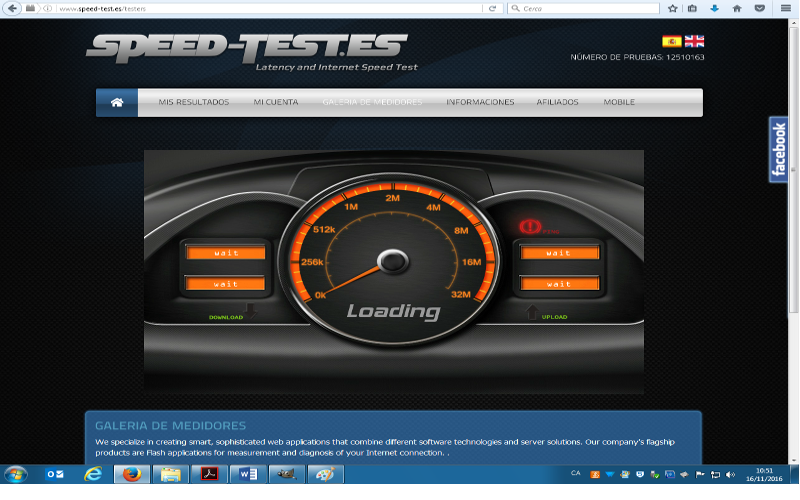Bookmark this page with the star icon
The image size is (800, 500).
pyautogui.click(x=673, y=8)
